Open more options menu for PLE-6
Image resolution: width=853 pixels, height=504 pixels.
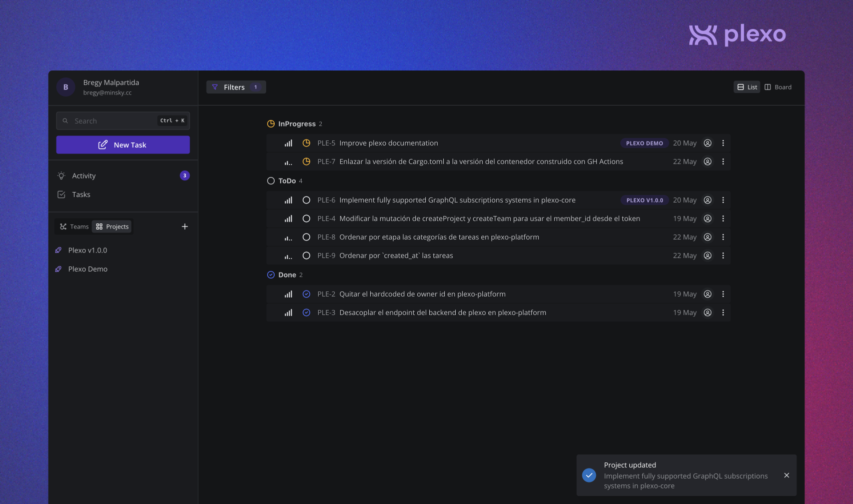[723, 200]
